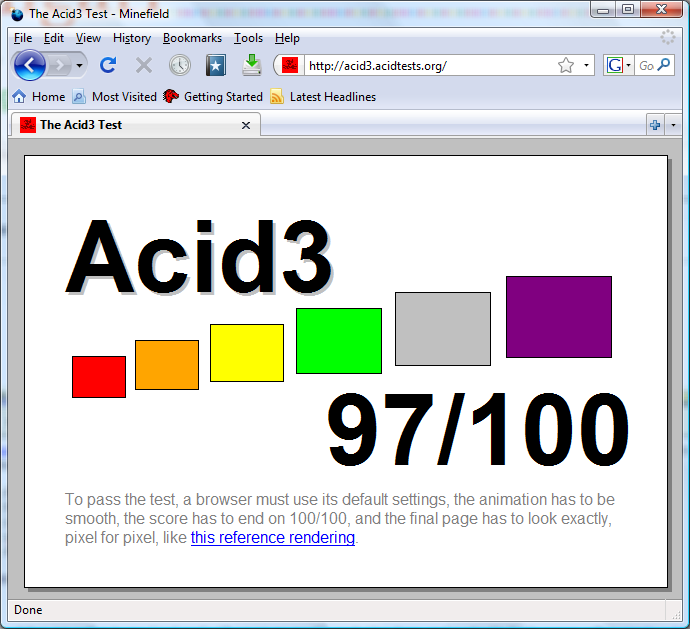Open the File menu

(x=23, y=38)
